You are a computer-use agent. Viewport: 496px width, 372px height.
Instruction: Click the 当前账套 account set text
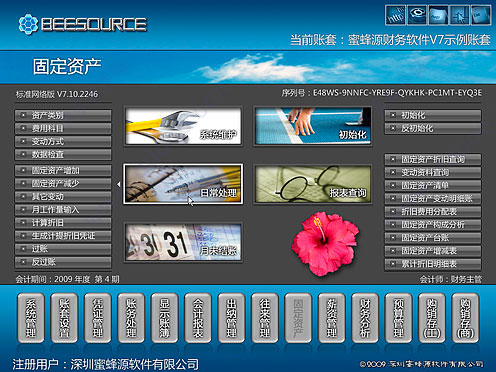click(x=390, y=40)
